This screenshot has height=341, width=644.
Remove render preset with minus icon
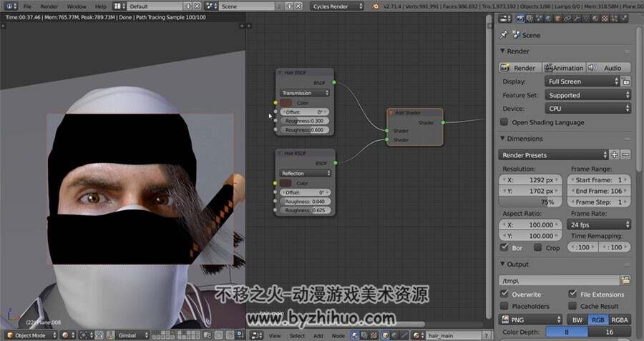coord(625,155)
